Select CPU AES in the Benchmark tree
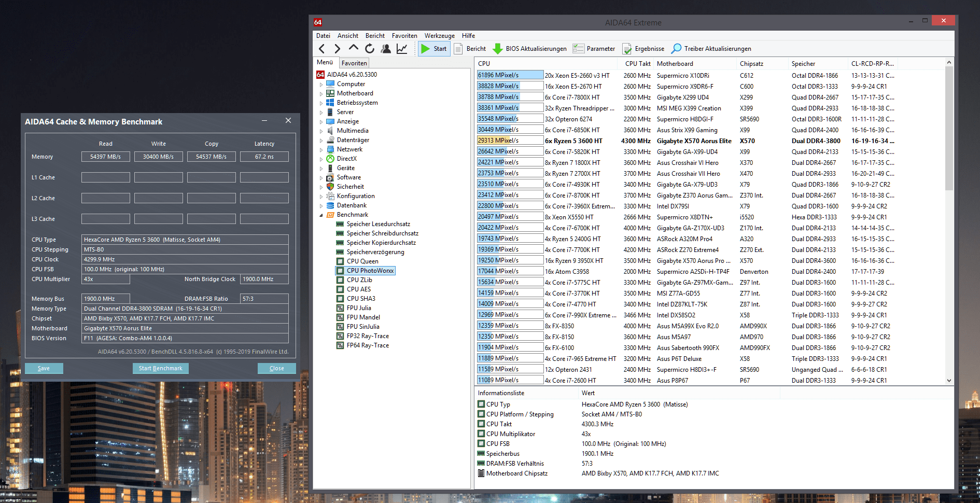 click(359, 289)
